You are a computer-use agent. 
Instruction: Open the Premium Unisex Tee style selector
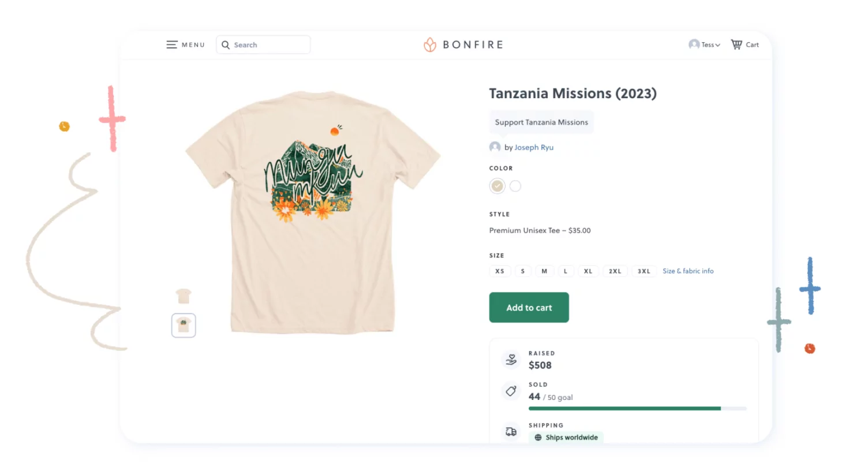click(x=540, y=230)
